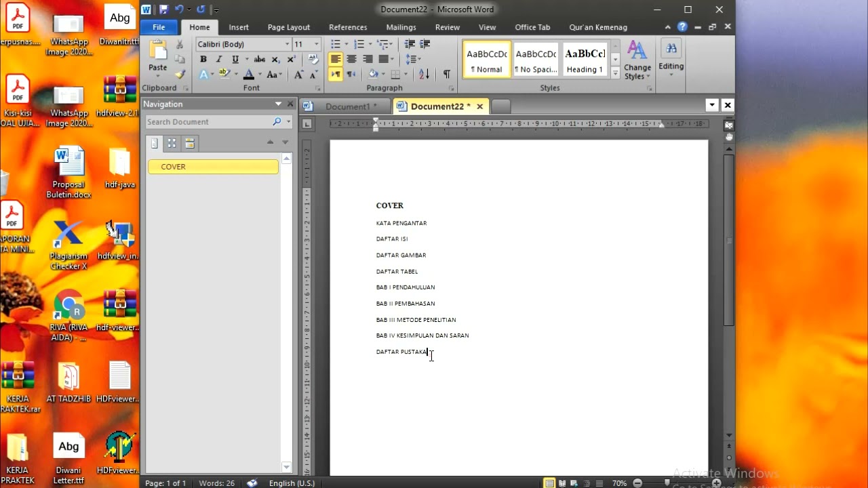Apply the Heading 1 style

(x=585, y=60)
